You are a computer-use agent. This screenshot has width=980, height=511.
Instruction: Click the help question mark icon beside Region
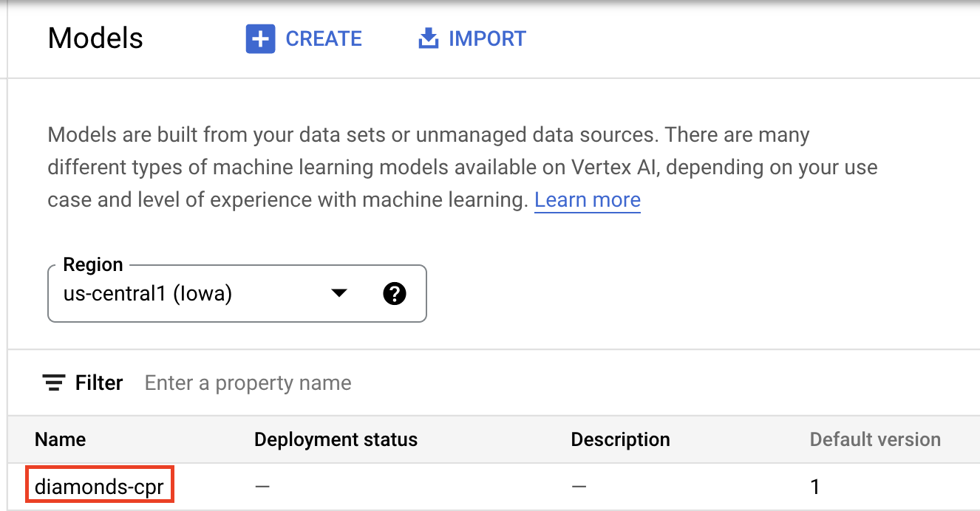pyautogui.click(x=395, y=293)
